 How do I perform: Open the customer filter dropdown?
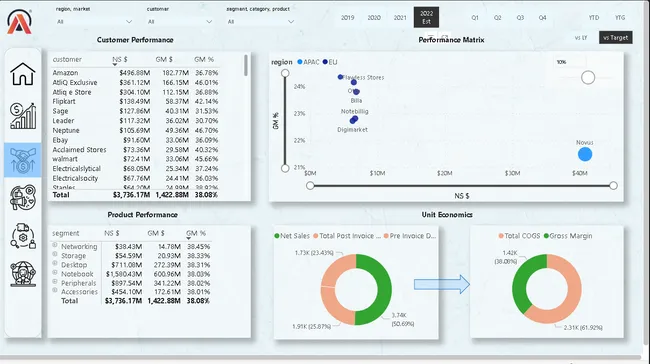coord(179,22)
